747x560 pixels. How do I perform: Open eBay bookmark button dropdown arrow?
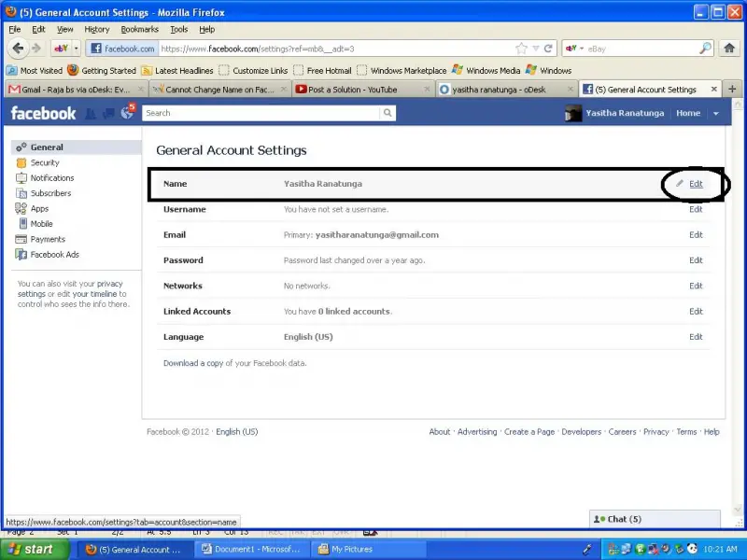[76, 49]
